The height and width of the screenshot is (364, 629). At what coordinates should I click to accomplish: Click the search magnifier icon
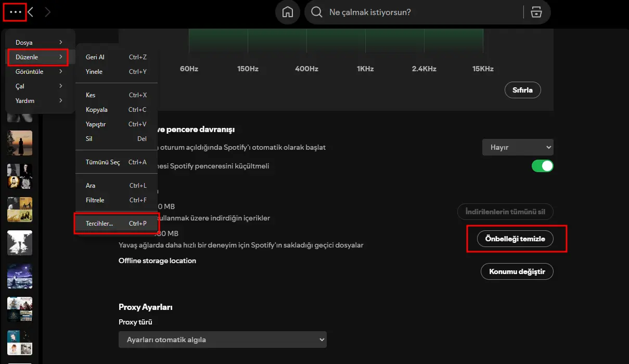[x=317, y=12]
